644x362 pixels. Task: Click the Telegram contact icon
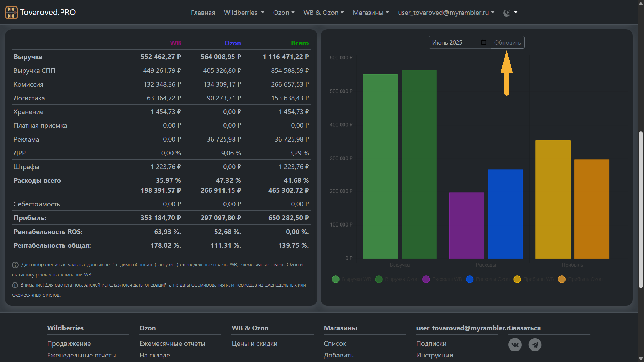[535, 345]
